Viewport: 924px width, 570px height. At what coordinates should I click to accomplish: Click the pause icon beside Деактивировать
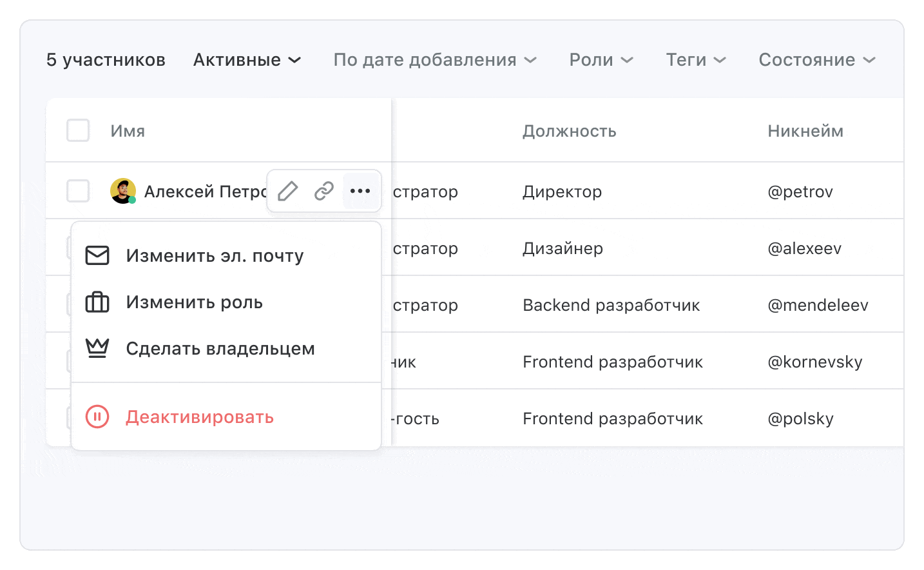[97, 417]
